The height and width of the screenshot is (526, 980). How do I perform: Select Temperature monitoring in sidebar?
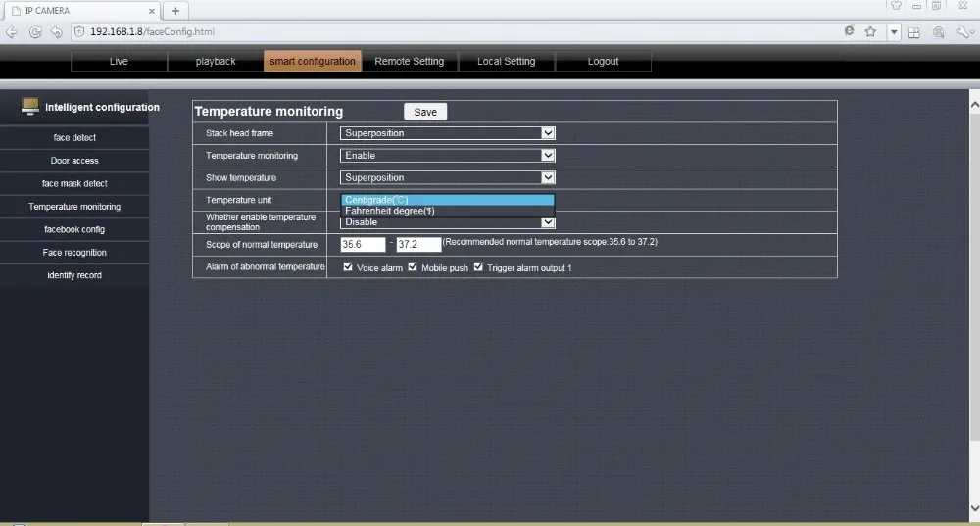[74, 206]
